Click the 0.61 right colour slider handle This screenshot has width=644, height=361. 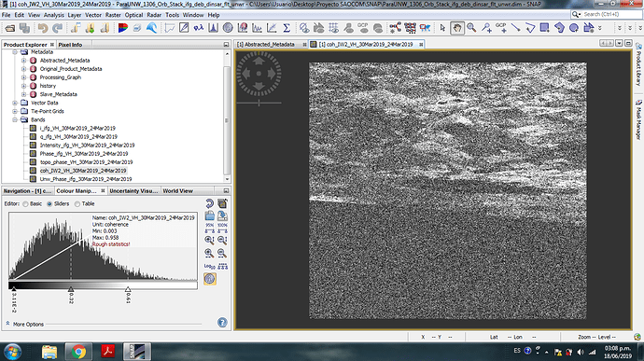click(x=128, y=289)
